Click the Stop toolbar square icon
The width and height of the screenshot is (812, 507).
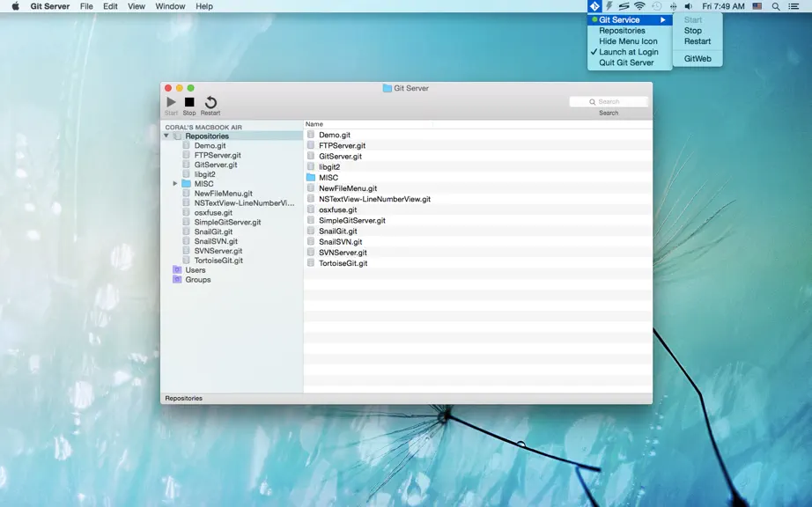click(189, 102)
